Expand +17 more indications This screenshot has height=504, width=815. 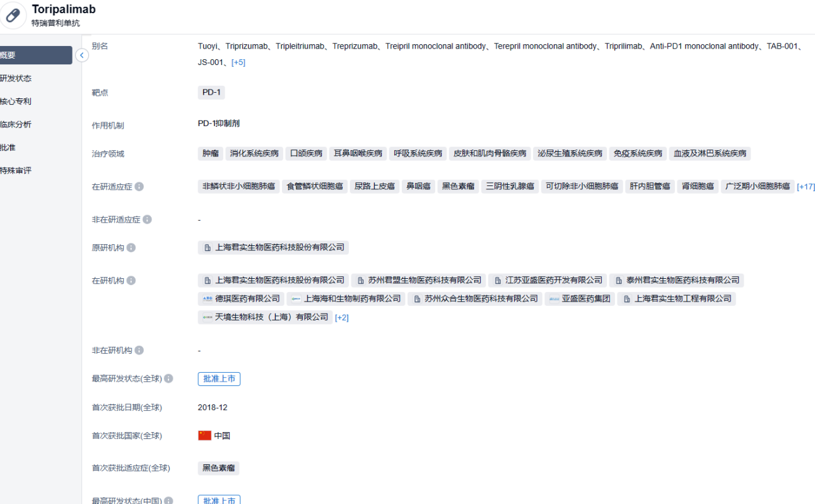[x=806, y=187]
